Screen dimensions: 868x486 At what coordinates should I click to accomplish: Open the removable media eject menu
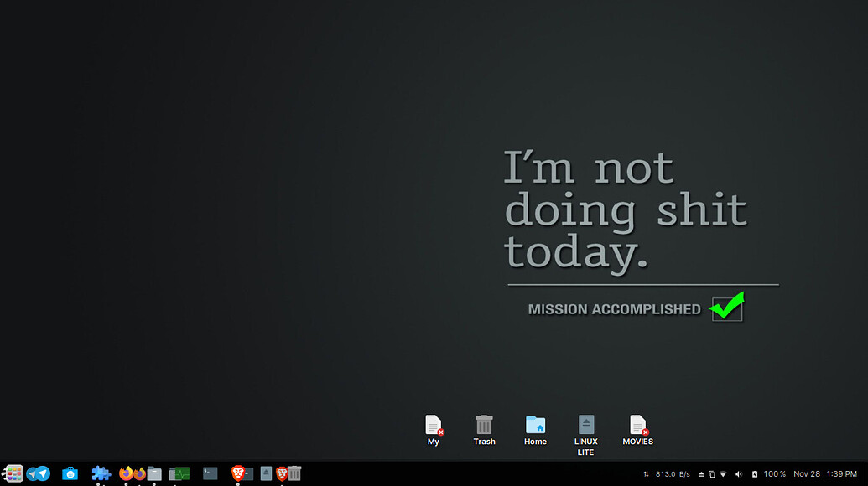click(x=700, y=473)
